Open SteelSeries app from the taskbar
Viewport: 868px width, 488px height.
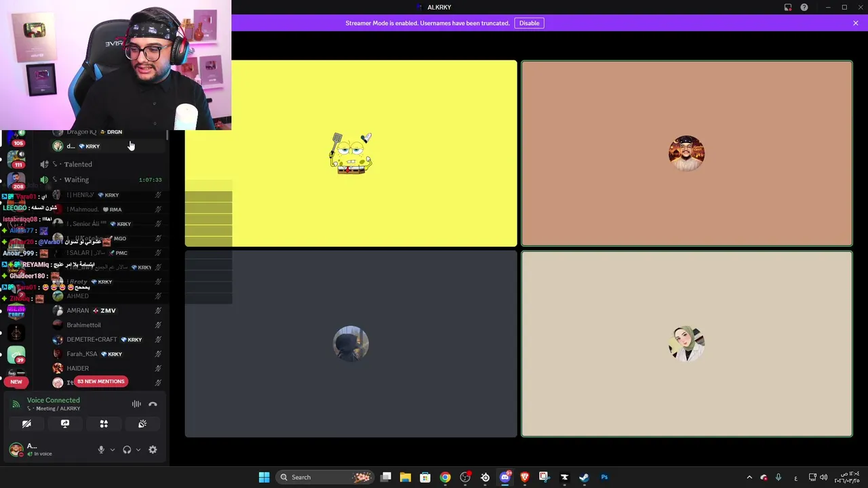click(485, 477)
